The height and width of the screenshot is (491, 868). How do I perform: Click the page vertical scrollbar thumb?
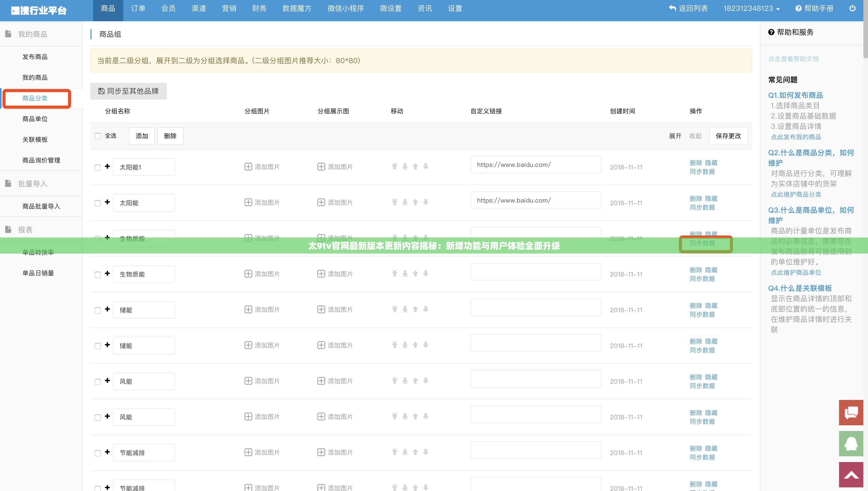pyautogui.click(x=865, y=29)
